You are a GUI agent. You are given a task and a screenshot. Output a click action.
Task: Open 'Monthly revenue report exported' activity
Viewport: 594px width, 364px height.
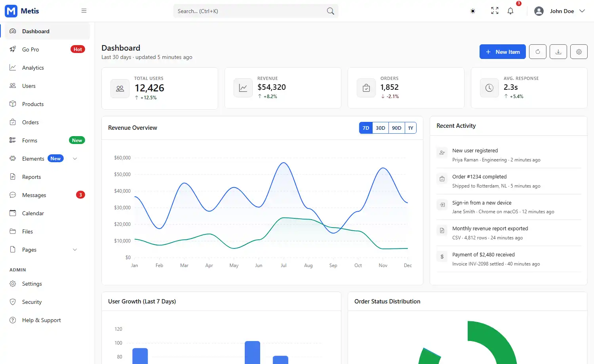(508, 233)
